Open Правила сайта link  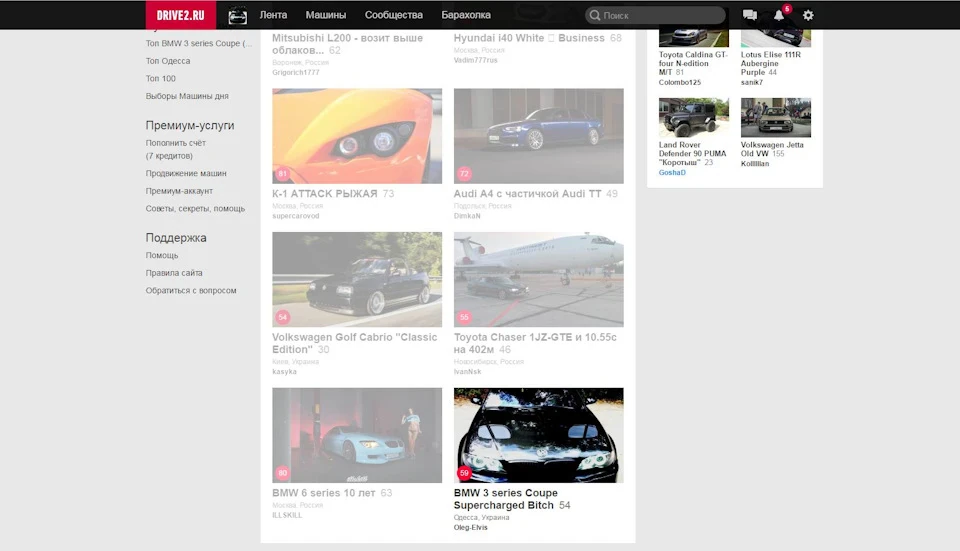coord(174,273)
